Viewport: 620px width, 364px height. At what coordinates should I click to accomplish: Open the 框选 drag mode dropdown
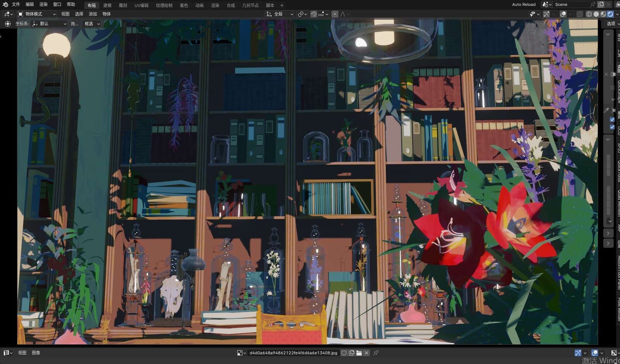tap(92, 24)
